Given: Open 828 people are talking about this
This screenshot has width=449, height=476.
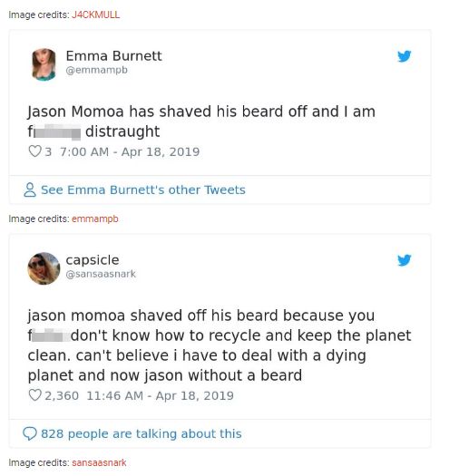Looking at the screenshot, I should (142, 433).
